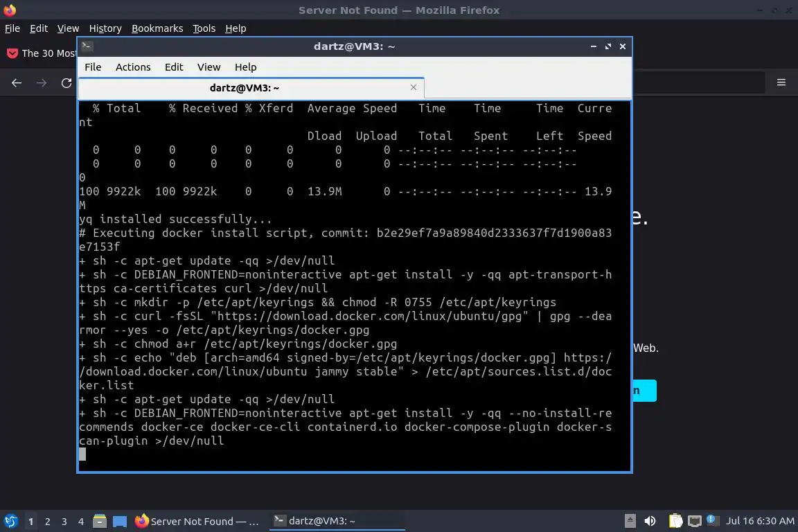798x532 pixels.
Task: Select The 30 Most Firefox tab
Action: pyautogui.click(x=41, y=53)
